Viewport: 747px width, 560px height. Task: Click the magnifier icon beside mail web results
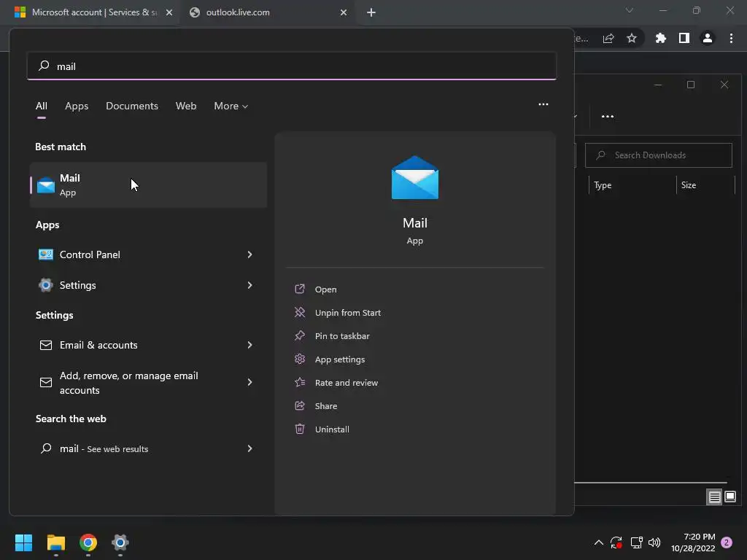tap(46, 448)
